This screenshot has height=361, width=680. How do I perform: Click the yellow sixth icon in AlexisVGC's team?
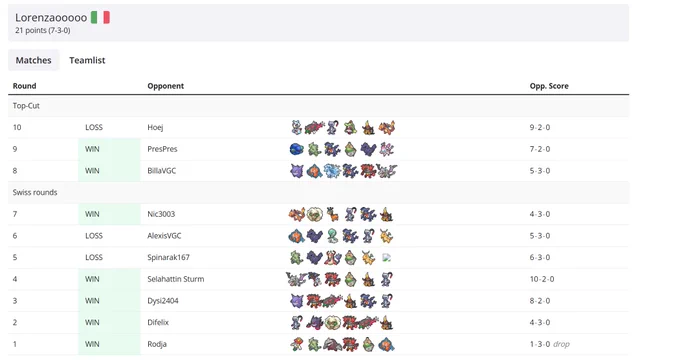(386, 236)
